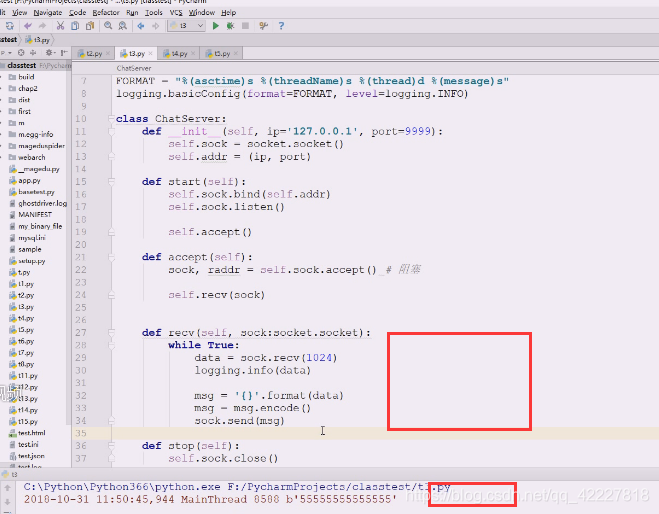
Task: Collapse the accept method fold marker
Action: click(111, 257)
